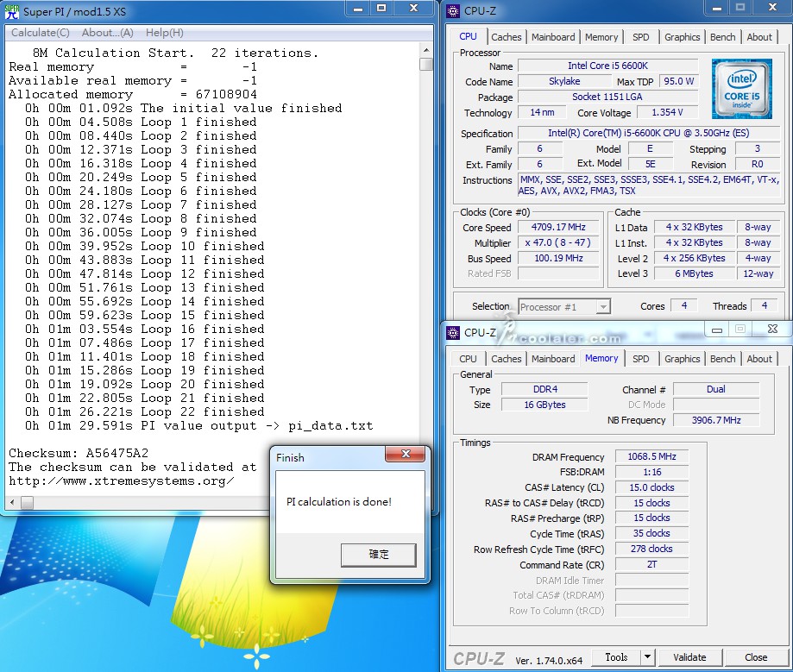Screen dimensions: 793x672
Task: Click the tRFC value '278 clocks'
Action: (651, 550)
